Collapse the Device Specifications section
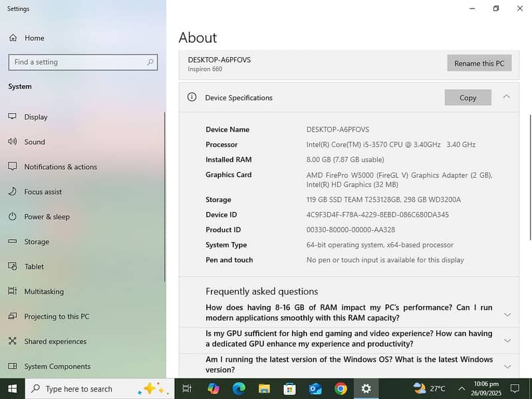Screen dimensions: 532x399 tap(506, 97)
